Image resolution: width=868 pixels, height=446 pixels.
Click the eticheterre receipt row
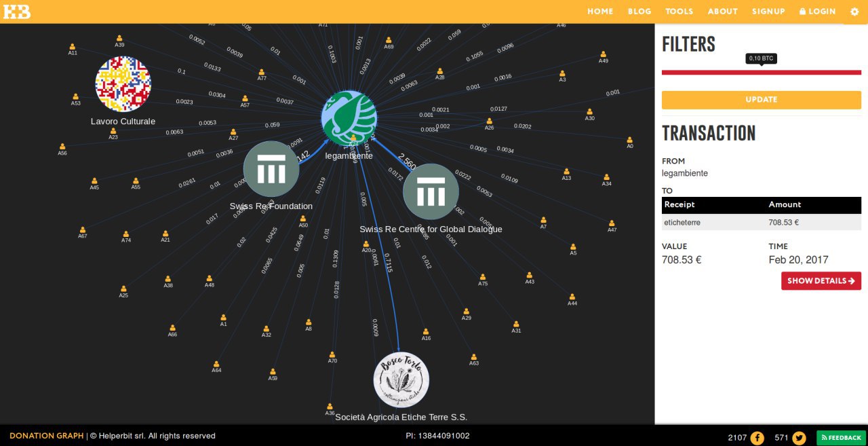click(x=762, y=222)
